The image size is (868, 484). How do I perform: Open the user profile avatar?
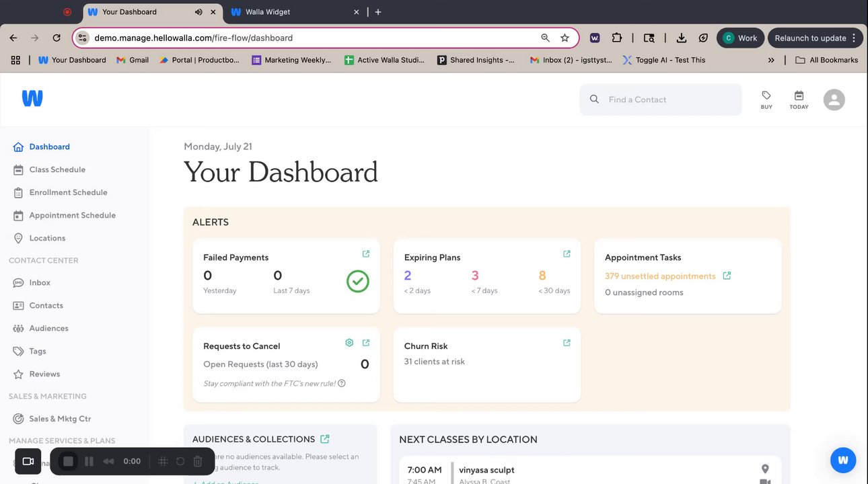tap(834, 99)
